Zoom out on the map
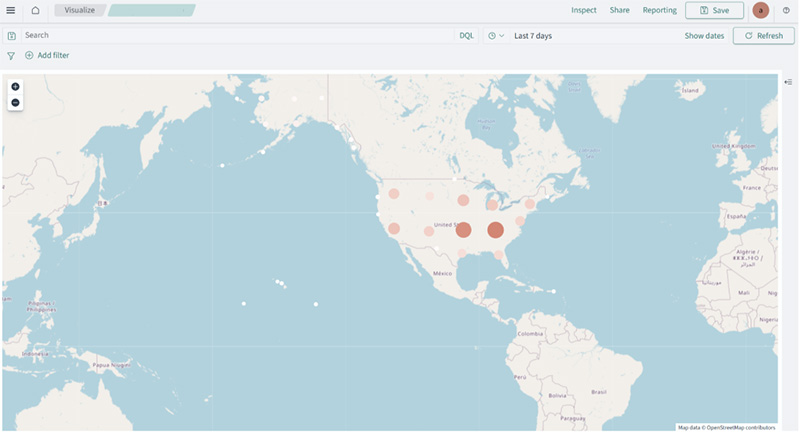 [15, 102]
